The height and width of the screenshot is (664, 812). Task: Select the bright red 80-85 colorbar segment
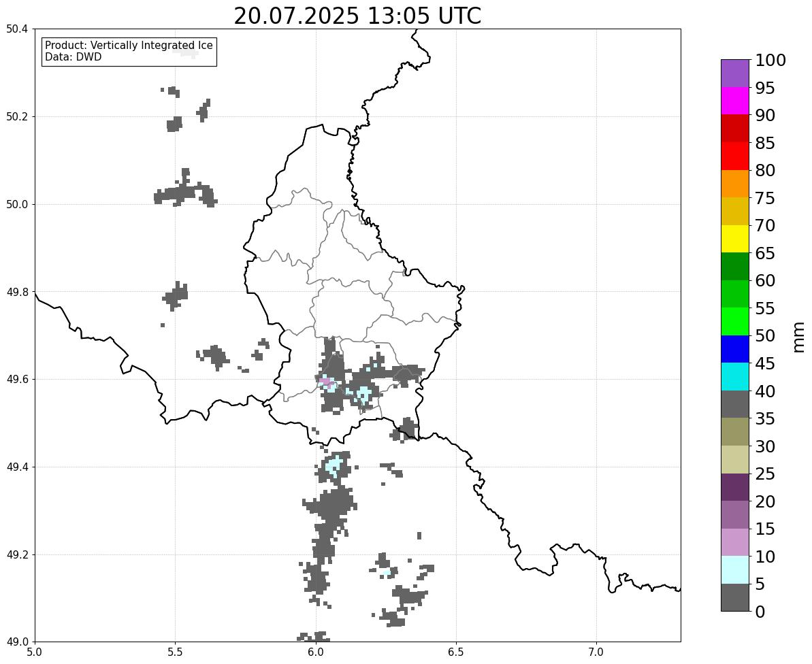click(735, 156)
